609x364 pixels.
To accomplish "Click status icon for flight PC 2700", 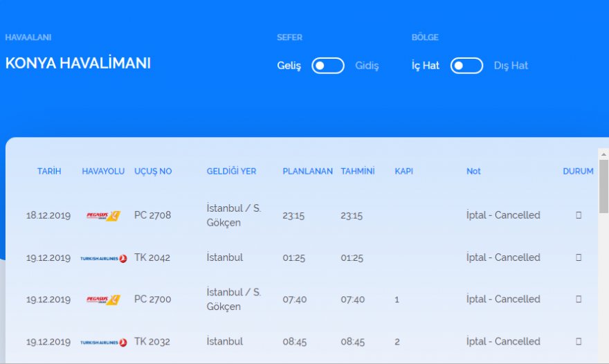I will [579, 300].
